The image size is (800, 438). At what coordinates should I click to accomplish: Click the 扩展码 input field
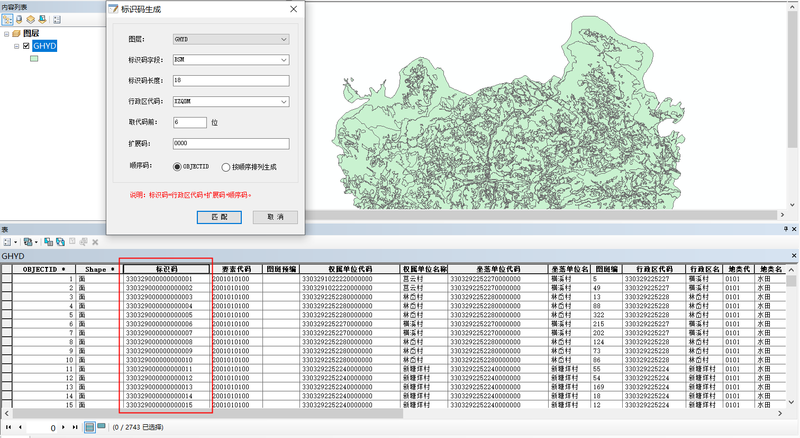(231, 143)
